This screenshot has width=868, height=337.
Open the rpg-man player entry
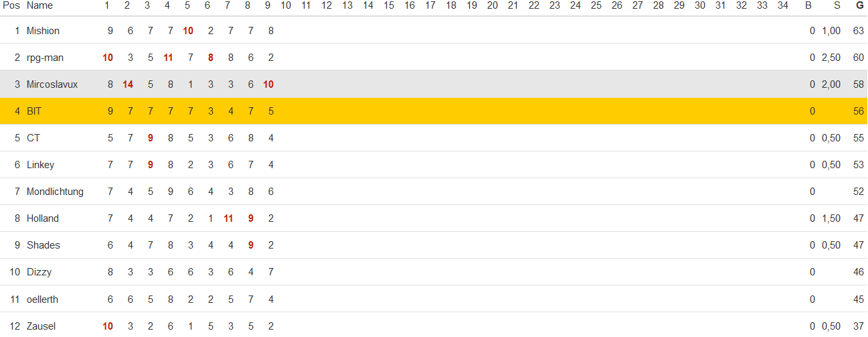[45, 58]
